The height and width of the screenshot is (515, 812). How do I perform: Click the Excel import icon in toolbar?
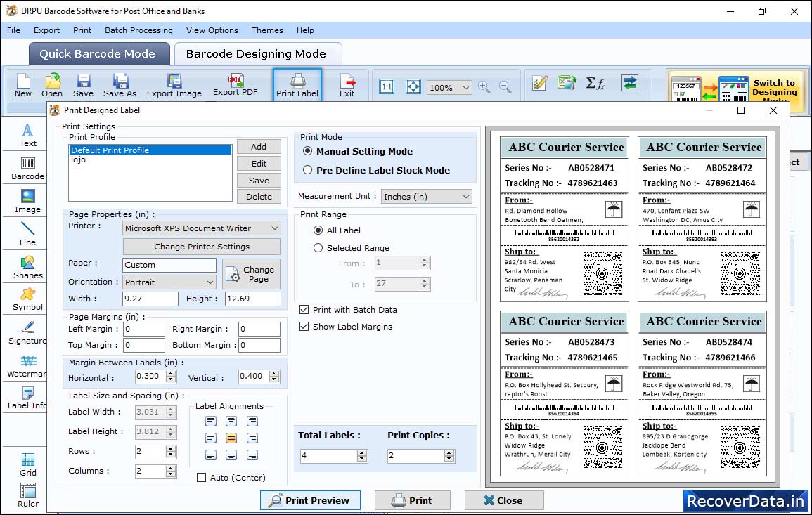point(567,83)
